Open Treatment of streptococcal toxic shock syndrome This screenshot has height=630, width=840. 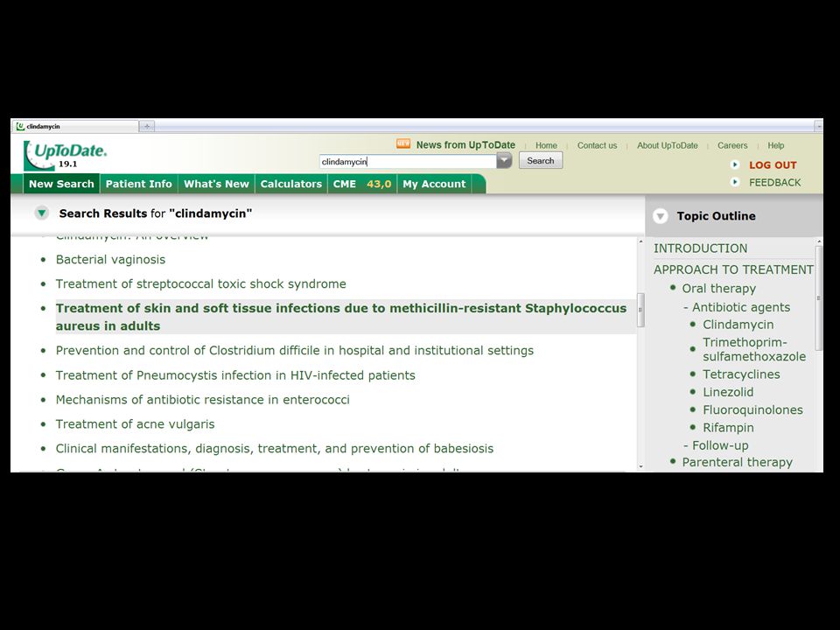coord(201,283)
